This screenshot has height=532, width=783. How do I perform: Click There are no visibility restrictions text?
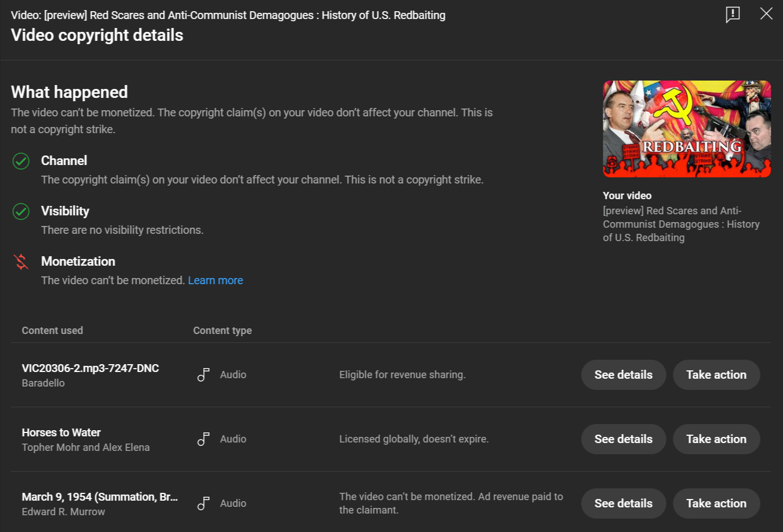[x=122, y=230]
